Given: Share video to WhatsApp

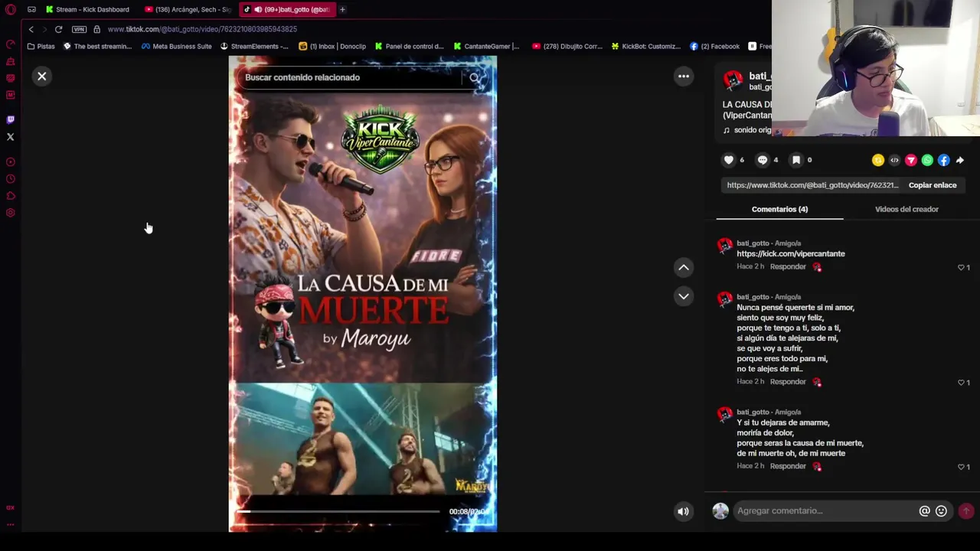Looking at the screenshot, I should [x=927, y=160].
